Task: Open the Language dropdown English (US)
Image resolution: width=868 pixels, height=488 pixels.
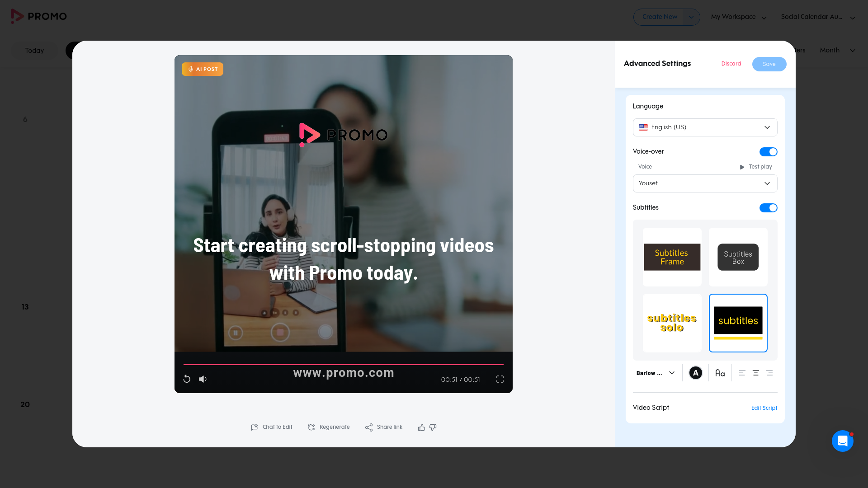Action: [x=705, y=127]
